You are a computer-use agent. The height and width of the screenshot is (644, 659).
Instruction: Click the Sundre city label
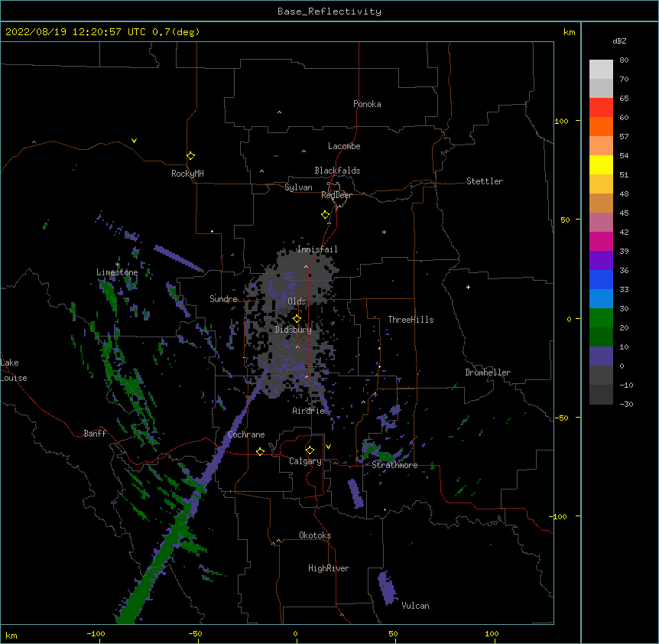coord(223,299)
